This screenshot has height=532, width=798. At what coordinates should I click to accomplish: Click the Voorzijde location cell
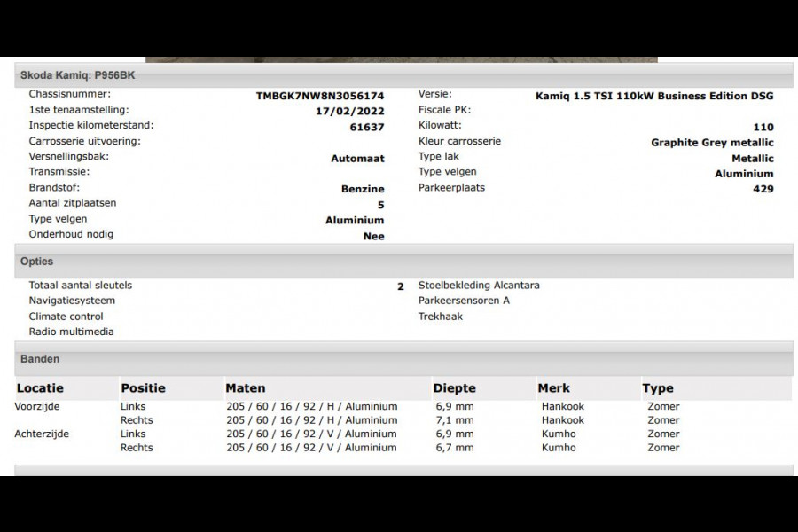(x=36, y=406)
